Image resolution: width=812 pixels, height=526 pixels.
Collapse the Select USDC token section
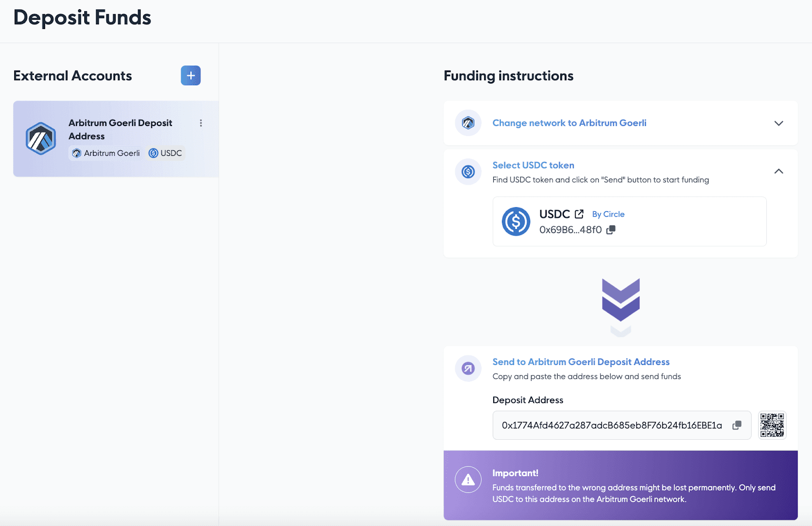coord(779,171)
